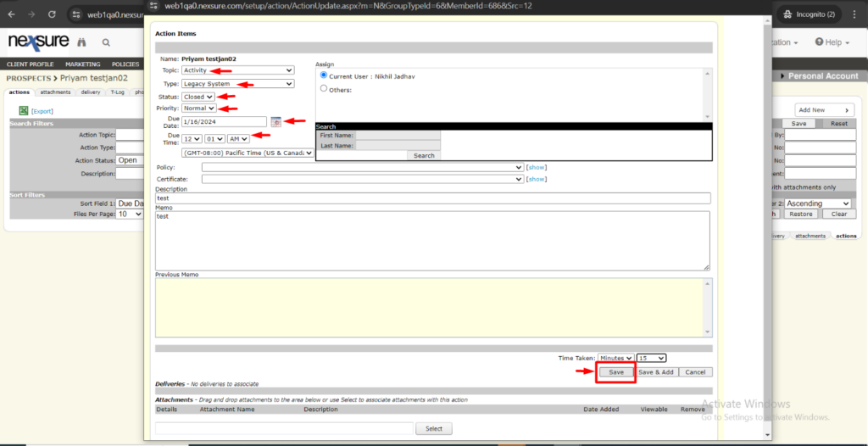868x446 pixels.
Task: Open the Ascending sort order dropdown
Action: pyautogui.click(x=818, y=203)
